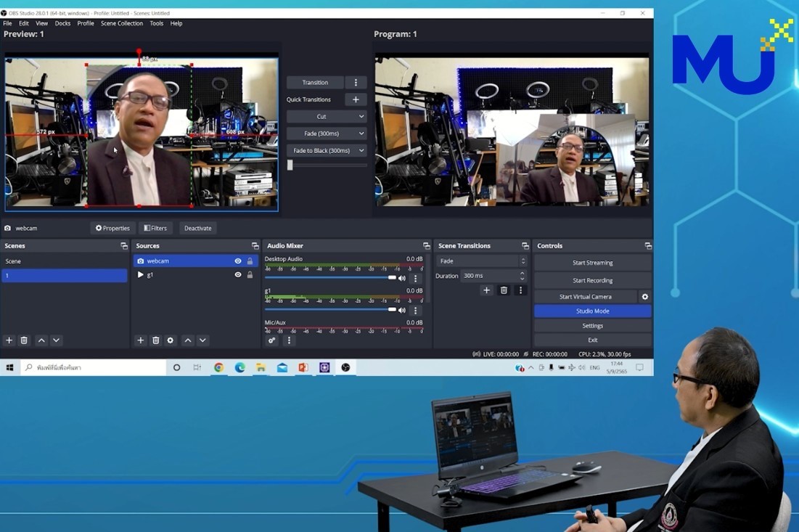Image resolution: width=799 pixels, height=532 pixels.
Task: Open the Profile menu
Action: pyautogui.click(x=86, y=23)
